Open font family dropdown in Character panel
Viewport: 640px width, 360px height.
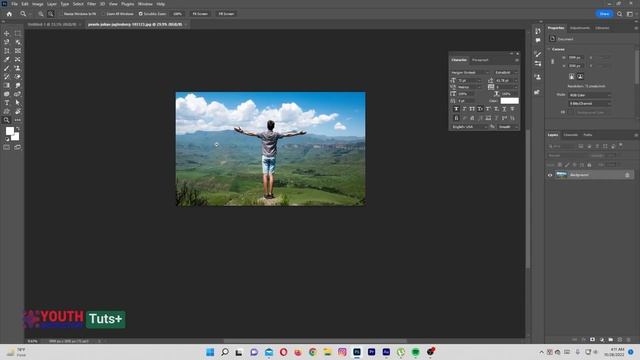(470, 73)
